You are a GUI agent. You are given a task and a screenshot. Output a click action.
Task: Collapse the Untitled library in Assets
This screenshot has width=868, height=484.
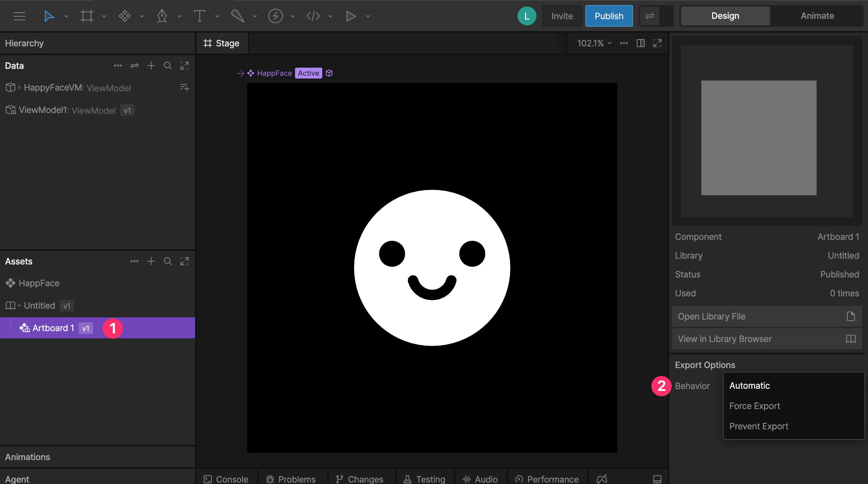coord(19,305)
